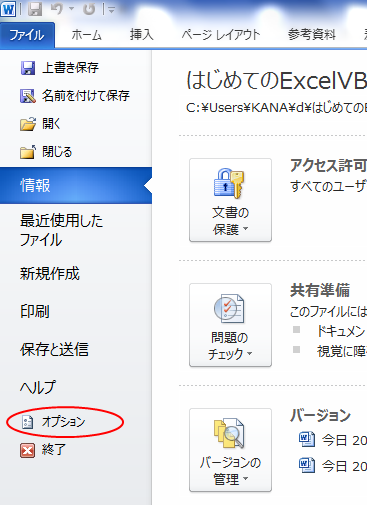Image resolution: width=367 pixels, height=505 pixels.
Task: Click the 共有準備 heading
Action: [320, 290]
